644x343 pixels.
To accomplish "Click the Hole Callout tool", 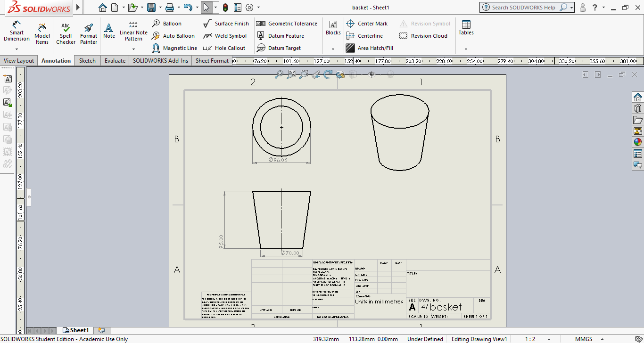I will [224, 48].
